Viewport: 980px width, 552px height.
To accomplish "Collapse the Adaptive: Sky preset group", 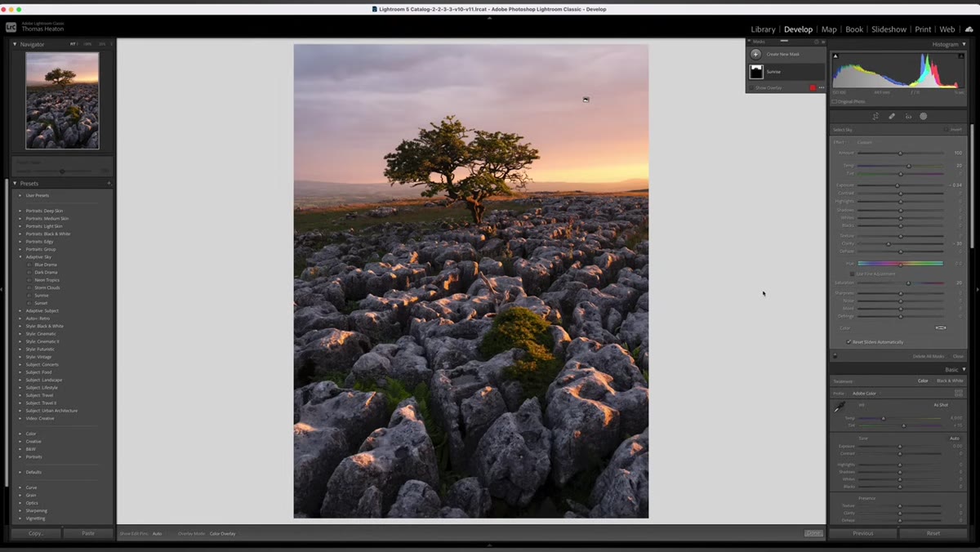I will pyautogui.click(x=20, y=256).
